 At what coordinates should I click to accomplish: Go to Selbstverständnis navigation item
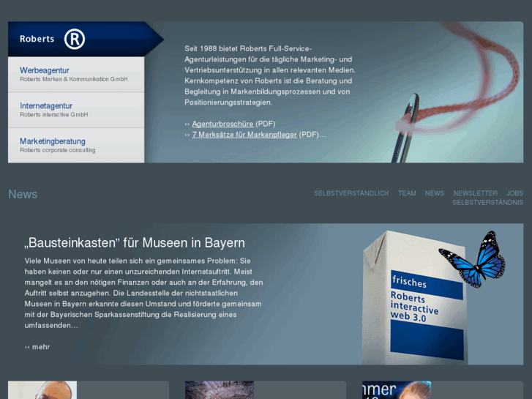point(487,202)
